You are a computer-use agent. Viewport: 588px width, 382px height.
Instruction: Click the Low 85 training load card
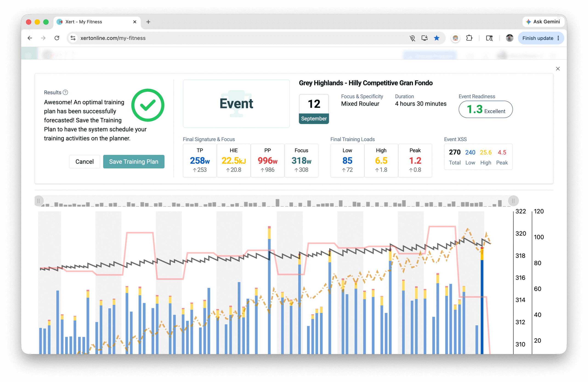pos(347,160)
